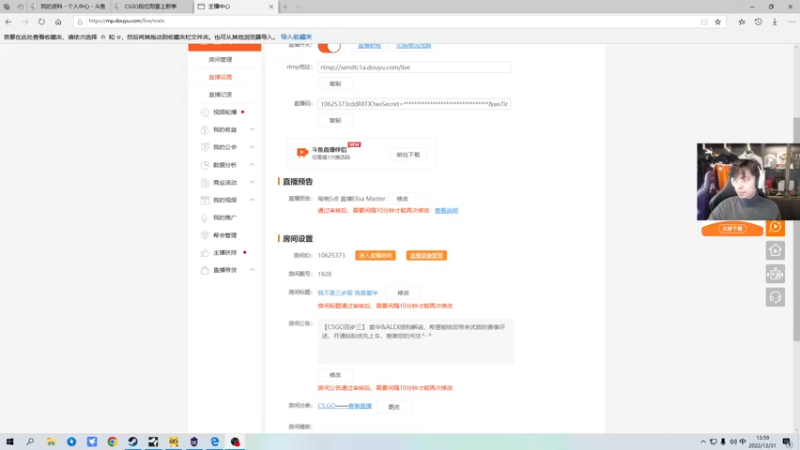Bookmark this page with star icon
The height and width of the screenshot is (450, 800).
718,22
